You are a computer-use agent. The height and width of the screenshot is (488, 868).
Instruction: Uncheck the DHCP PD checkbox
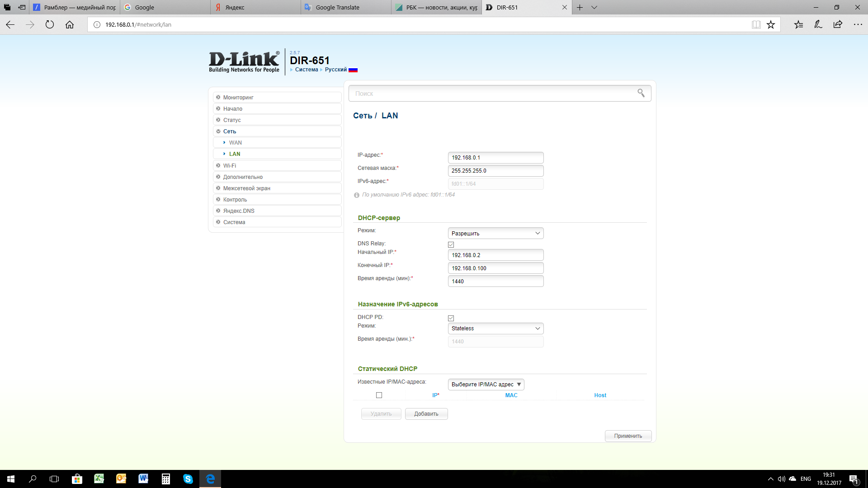451,318
